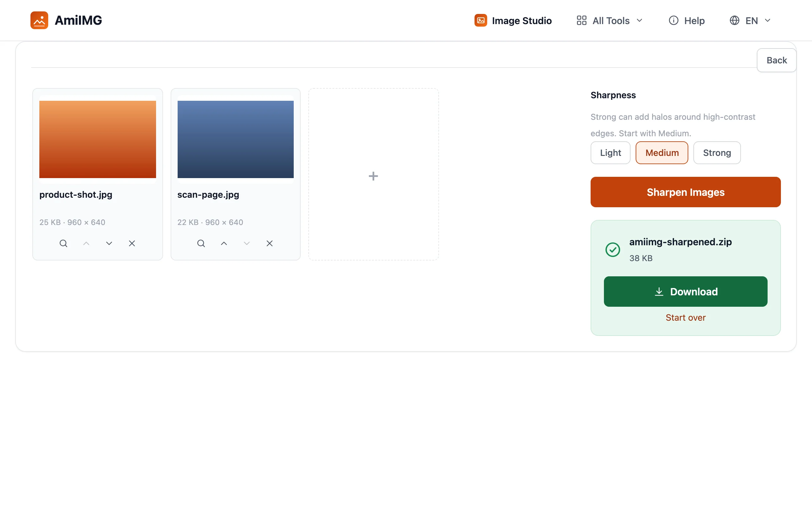The height and width of the screenshot is (507, 812).
Task: Click the language dropdown chevron arrow
Action: [767, 21]
